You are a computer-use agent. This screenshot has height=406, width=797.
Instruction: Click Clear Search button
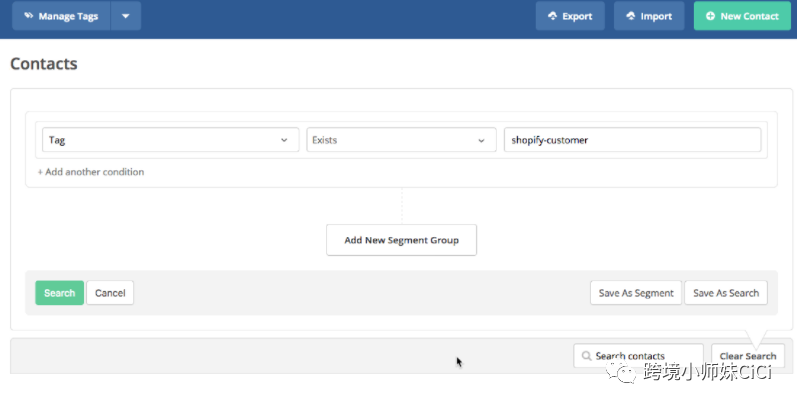click(748, 356)
